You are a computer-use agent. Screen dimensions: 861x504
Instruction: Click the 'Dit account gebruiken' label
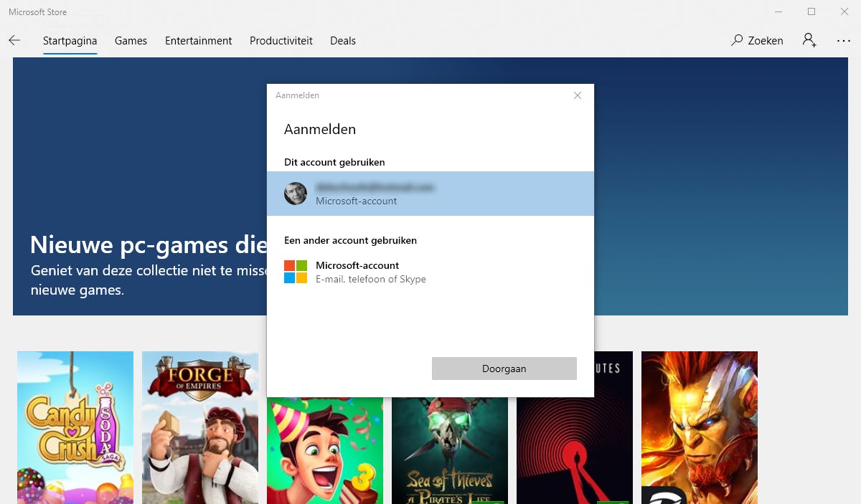[334, 162]
